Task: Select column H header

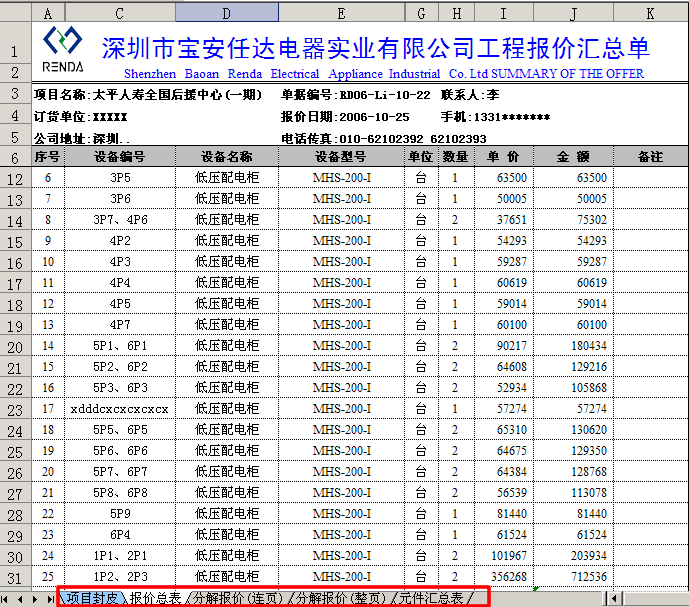Action: click(457, 13)
